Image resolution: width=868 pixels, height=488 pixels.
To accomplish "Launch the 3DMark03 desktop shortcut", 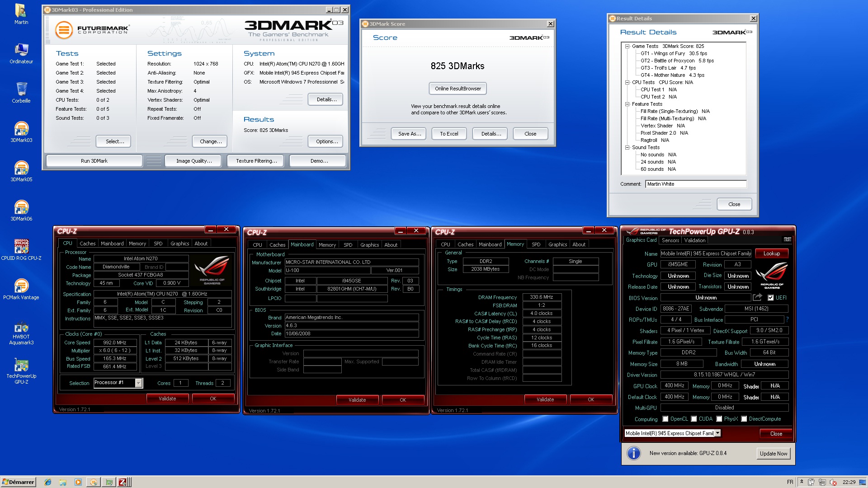I will 21,132.
